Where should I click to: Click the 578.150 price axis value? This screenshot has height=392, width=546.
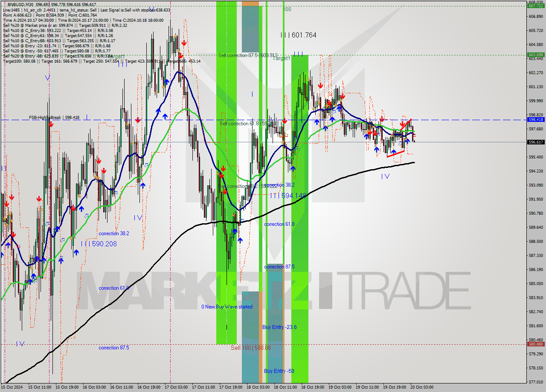pyautogui.click(x=536, y=368)
